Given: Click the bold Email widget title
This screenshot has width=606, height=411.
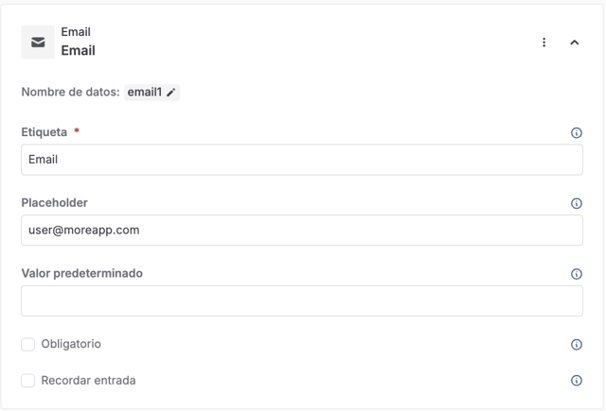Looking at the screenshot, I should [78, 50].
